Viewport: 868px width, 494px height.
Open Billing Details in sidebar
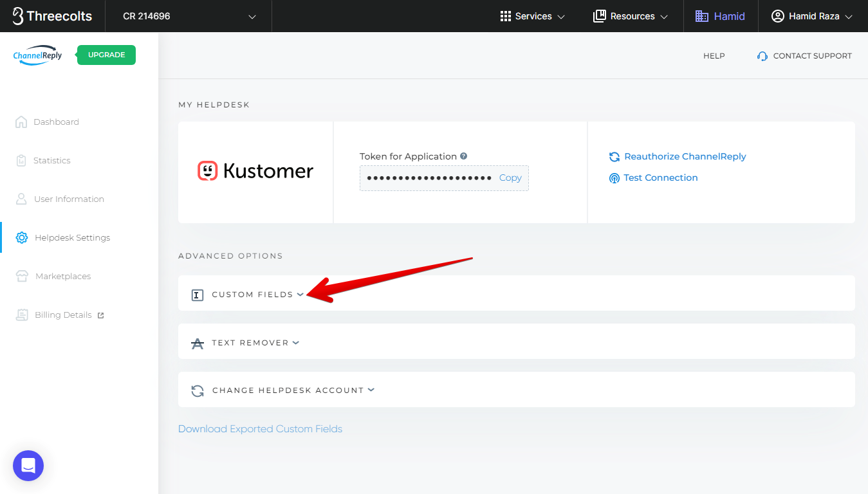coord(63,315)
